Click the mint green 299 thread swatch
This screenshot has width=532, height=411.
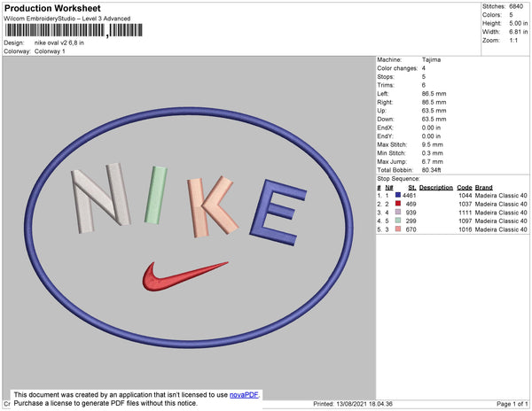click(x=398, y=221)
